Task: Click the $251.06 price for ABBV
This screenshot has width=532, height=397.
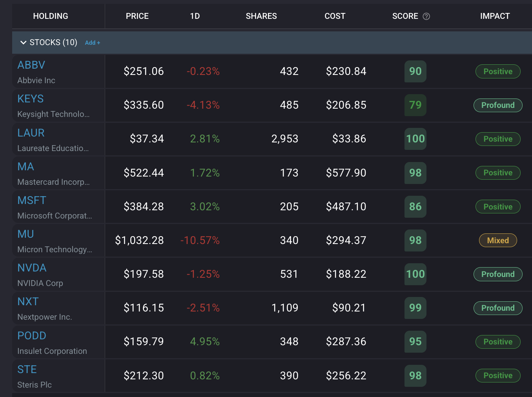Action: tap(144, 71)
